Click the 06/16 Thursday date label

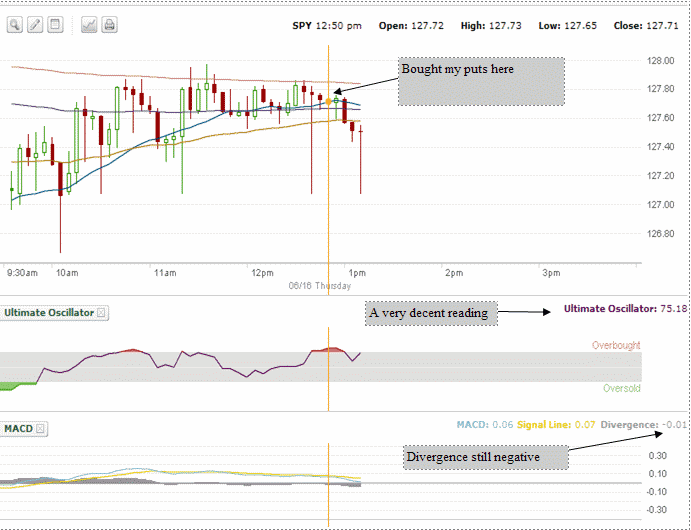click(x=320, y=286)
